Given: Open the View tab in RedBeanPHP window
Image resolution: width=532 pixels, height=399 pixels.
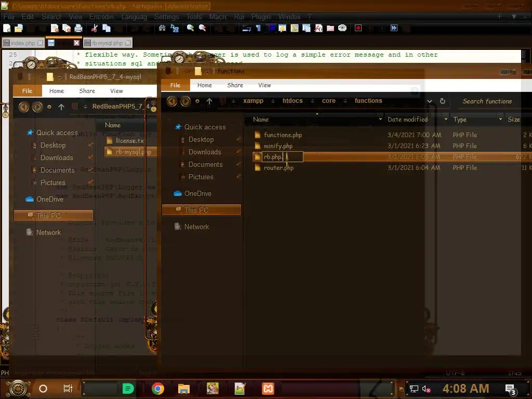Looking at the screenshot, I should [x=116, y=91].
